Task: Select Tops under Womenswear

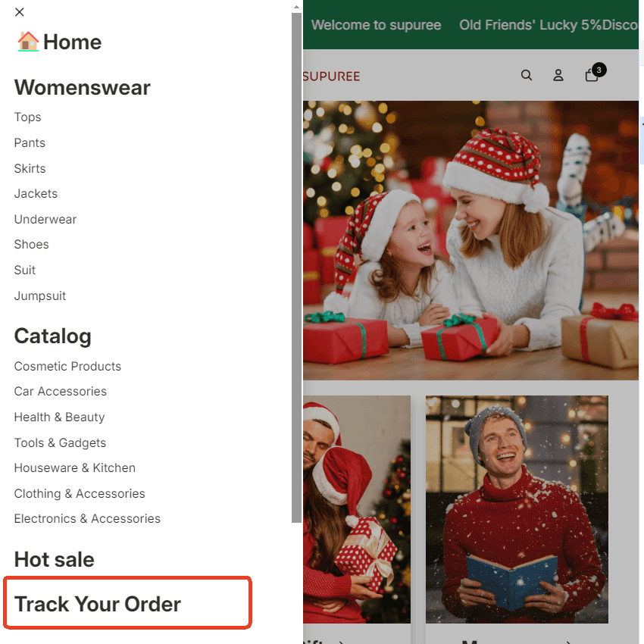Action: point(27,117)
